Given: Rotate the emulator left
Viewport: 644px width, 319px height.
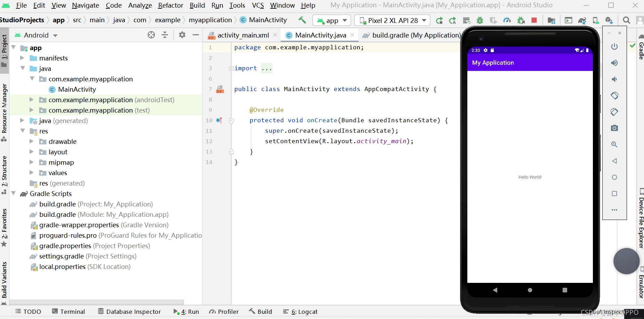Looking at the screenshot, I should point(614,96).
